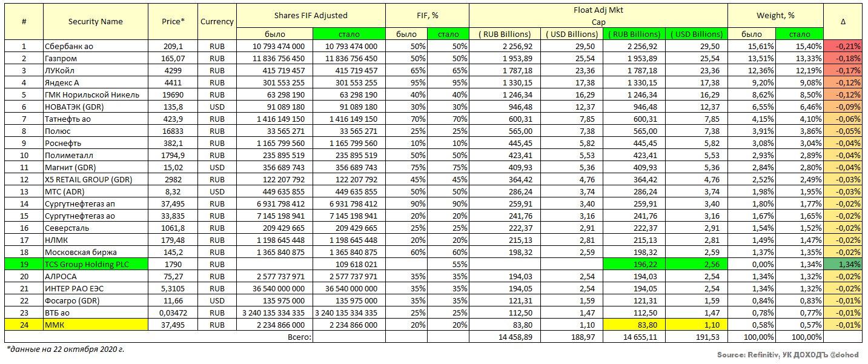Select the "Currency" column header
Viewport: 868px width, 364px height.
[217, 22]
